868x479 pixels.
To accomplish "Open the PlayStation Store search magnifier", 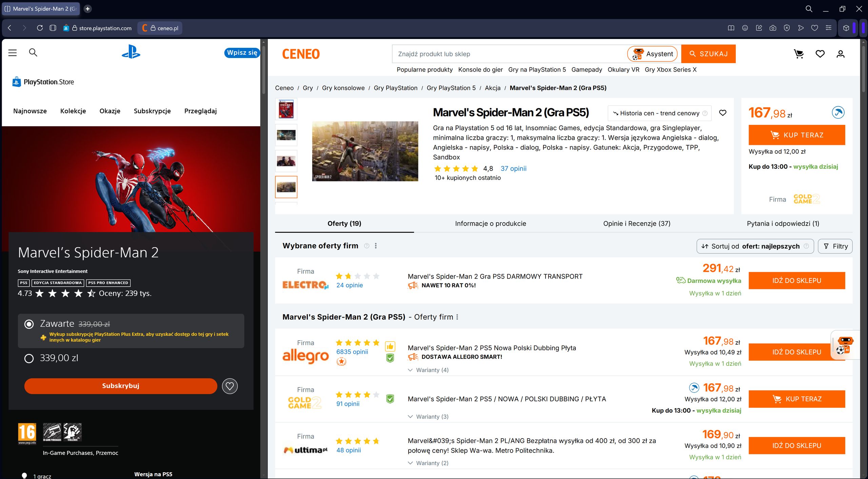I will (33, 53).
